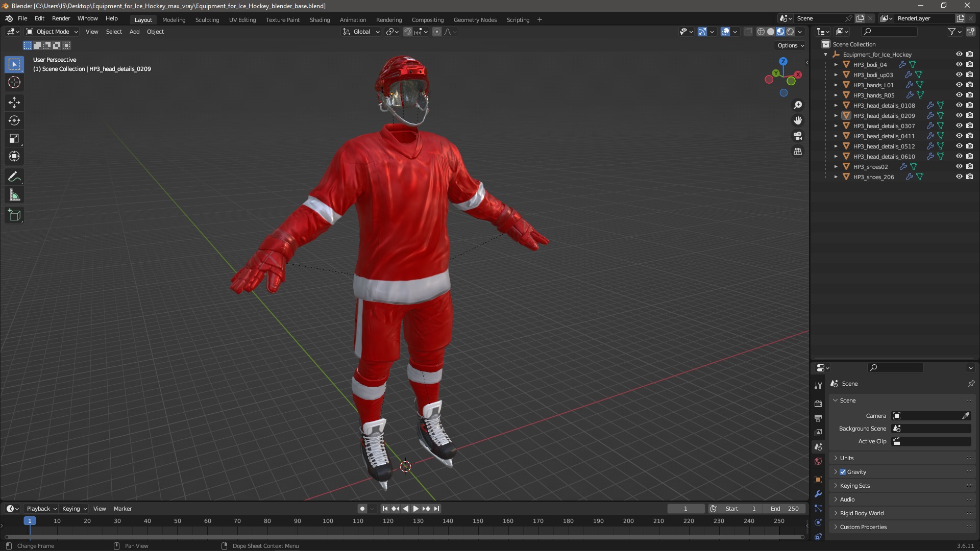The height and width of the screenshot is (551, 980).
Task: Open the Modifiers properties tab
Action: pos(818,494)
